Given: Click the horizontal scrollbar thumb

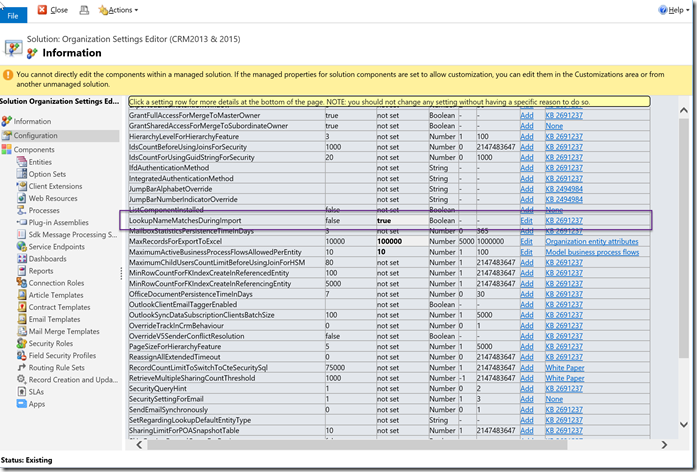Looking at the screenshot, I should (358, 444).
